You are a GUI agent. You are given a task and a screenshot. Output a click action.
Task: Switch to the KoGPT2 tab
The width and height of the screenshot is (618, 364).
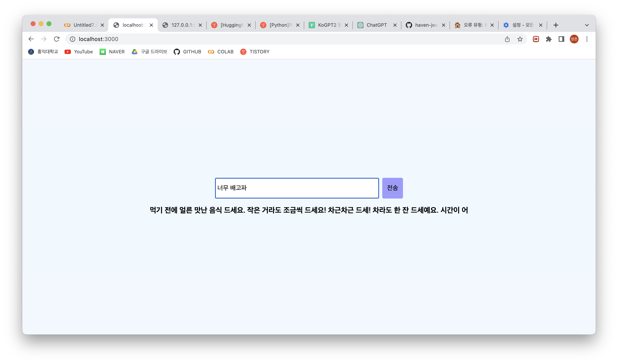pyautogui.click(x=327, y=25)
